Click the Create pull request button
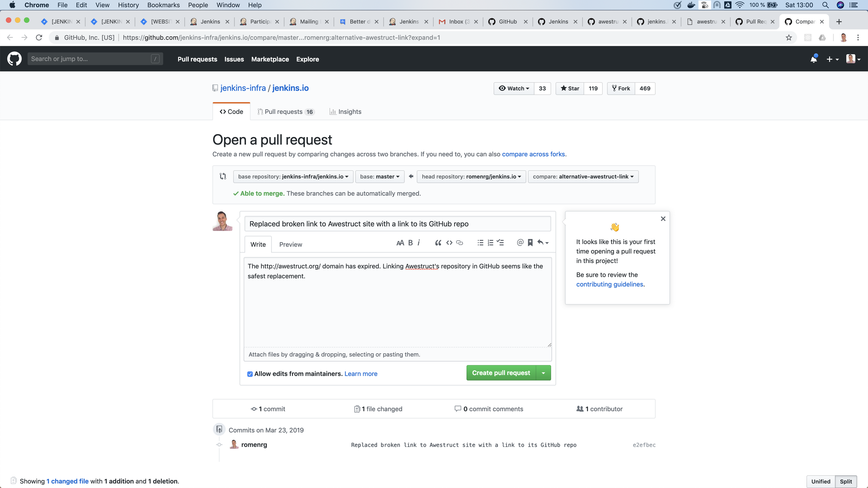 click(501, 373)
